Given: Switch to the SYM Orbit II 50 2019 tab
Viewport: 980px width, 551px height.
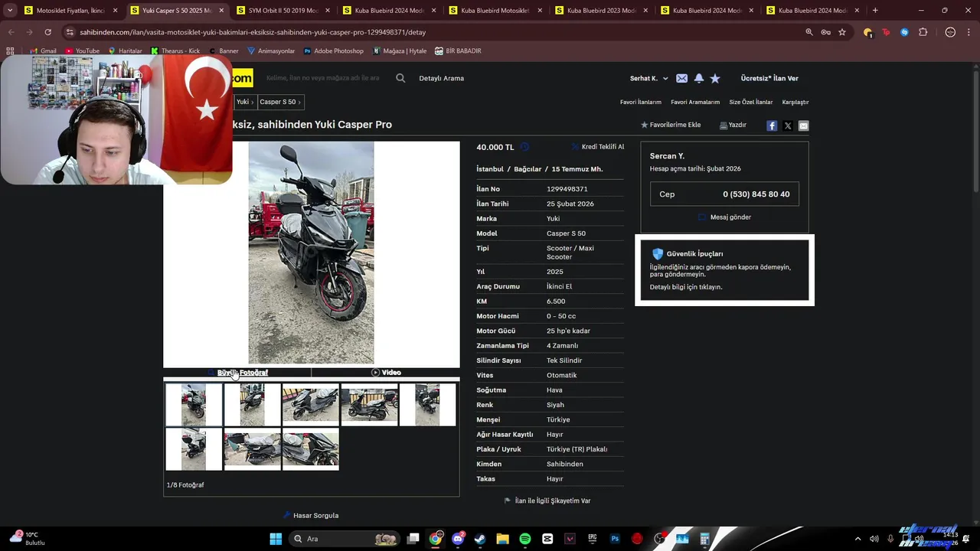Looking at the screenshot, I should [283, 11].
